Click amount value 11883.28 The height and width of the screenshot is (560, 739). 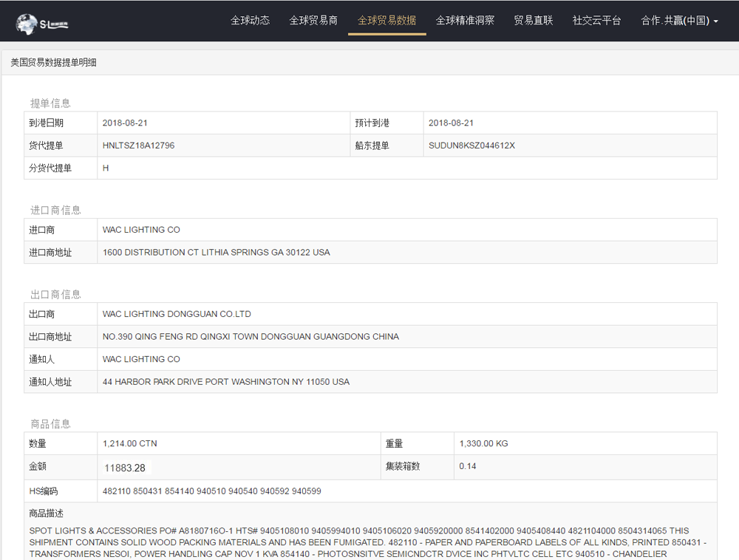pos(125,468)
